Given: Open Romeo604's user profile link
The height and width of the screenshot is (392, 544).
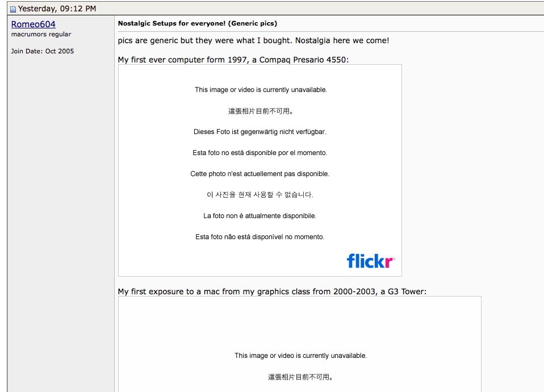Looking at the screenshot, I should point(34,24).
